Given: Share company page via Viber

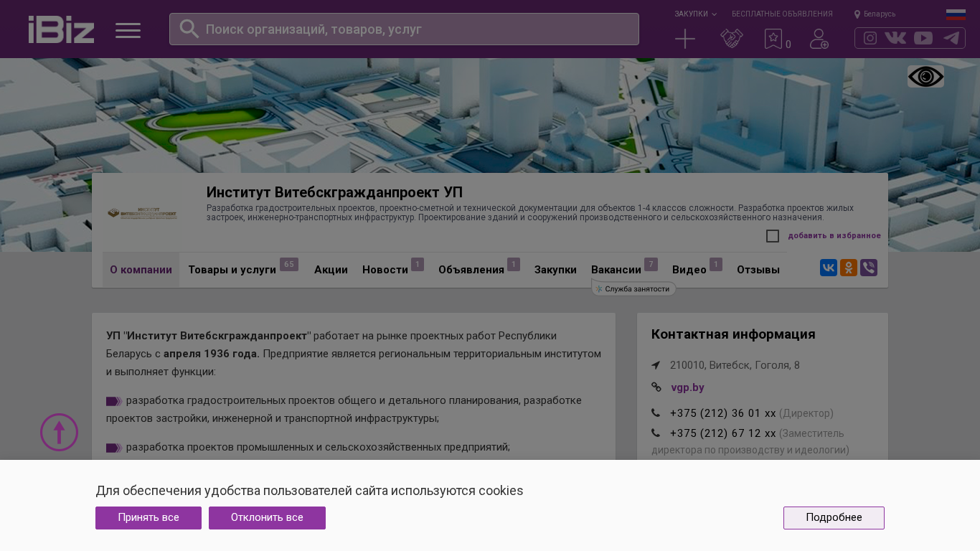Looking at the screenshot, I should (x=869, y=268).
